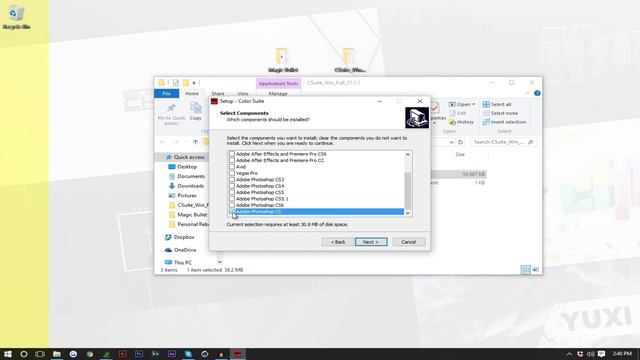Viewport: 640px width, 360px height.
Task: Open Magic Bullet folder in navigation pane
Action: (188, 215)
